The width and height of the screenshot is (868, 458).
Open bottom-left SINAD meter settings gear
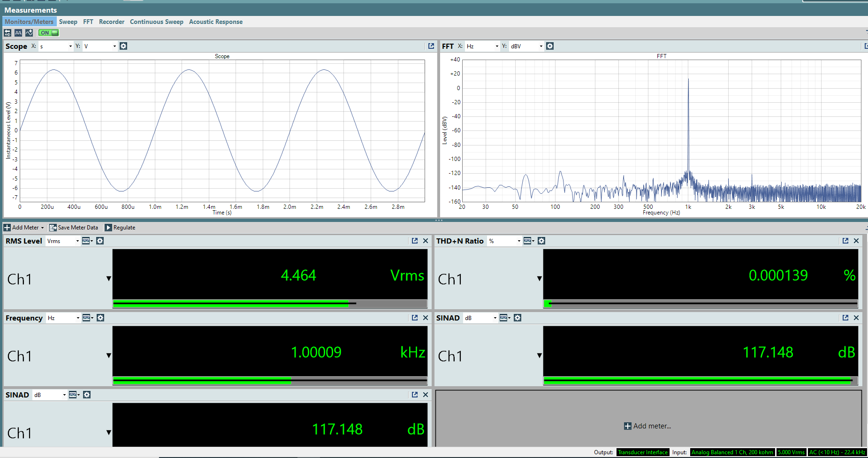coord(87,395)
